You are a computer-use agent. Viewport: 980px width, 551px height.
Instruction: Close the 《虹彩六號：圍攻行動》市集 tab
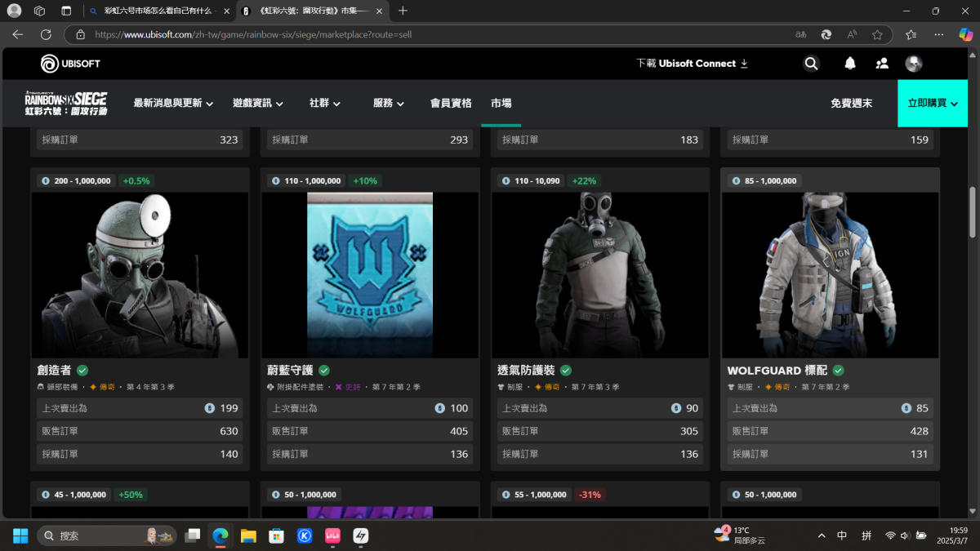[379, 11]
